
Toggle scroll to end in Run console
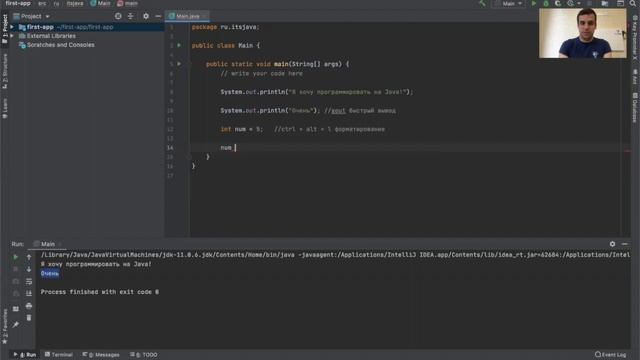coord(29,293)
